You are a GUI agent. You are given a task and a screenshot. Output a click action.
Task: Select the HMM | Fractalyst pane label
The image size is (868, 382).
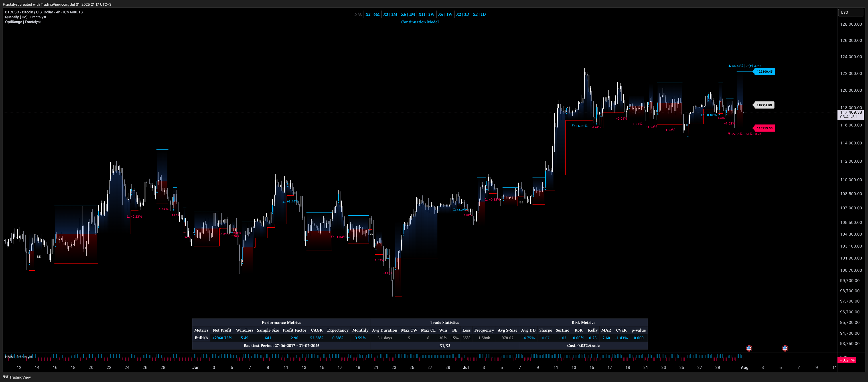point(19,357)
